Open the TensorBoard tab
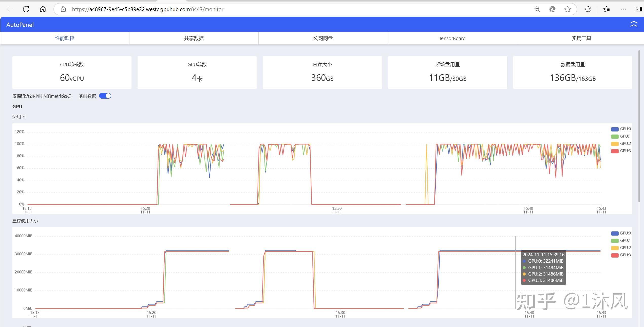This screenshot has height=327, width=644. 452,38
